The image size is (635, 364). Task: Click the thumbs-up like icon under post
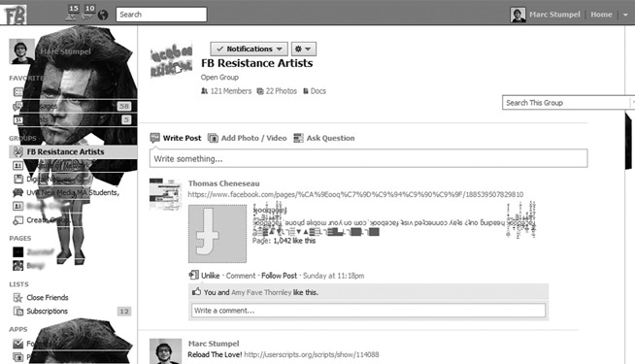click(196, 291)
